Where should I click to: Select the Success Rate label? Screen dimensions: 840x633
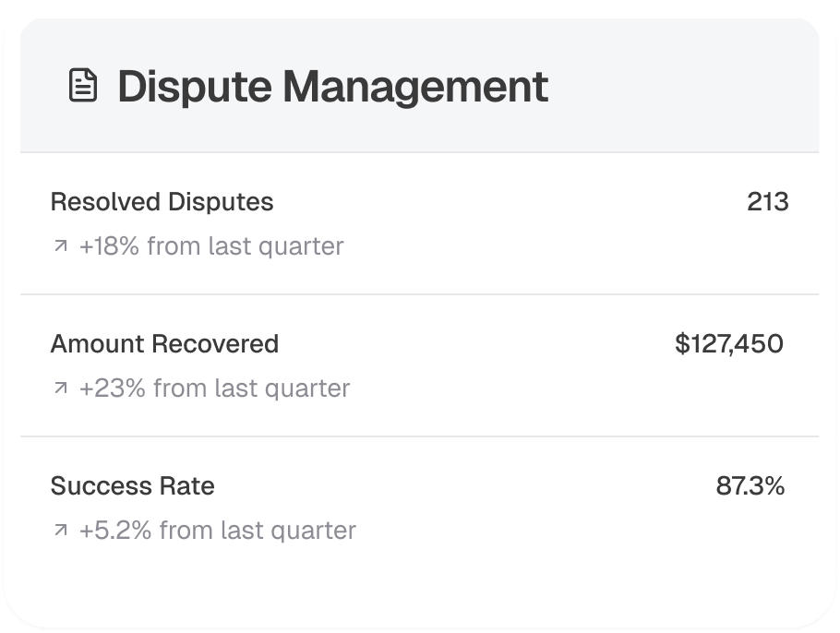pos(132,486)
